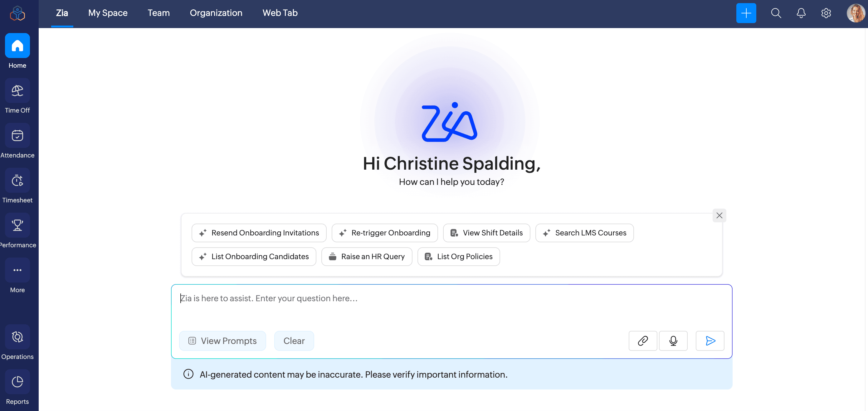Choose the View Shift Details prompt
Screen dimensions: 868x411
point(486,233)
